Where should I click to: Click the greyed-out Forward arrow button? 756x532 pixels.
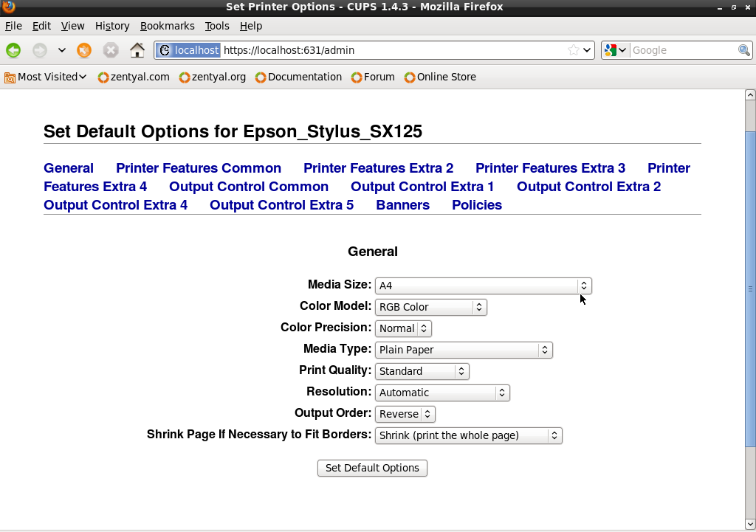click(40, 50)
